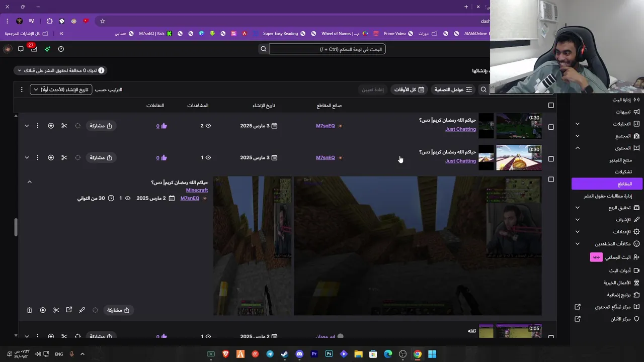Click scissors edit icon in first clip row
The width and height of the screenshot is (644, 362).
(64, 126)
